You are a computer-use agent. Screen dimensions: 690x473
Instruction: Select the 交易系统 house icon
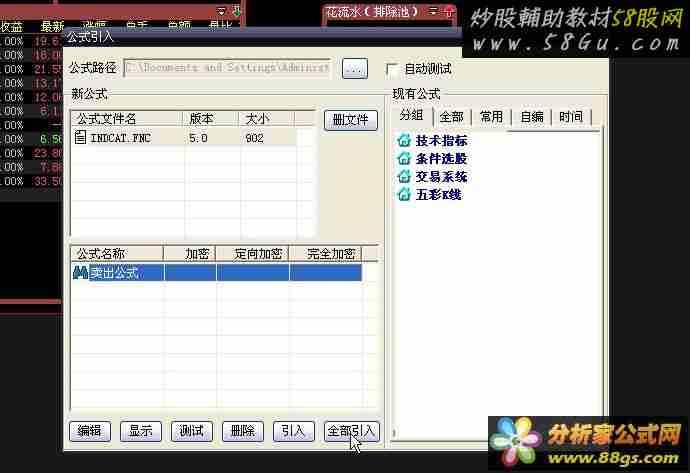[x=404, y=176]
